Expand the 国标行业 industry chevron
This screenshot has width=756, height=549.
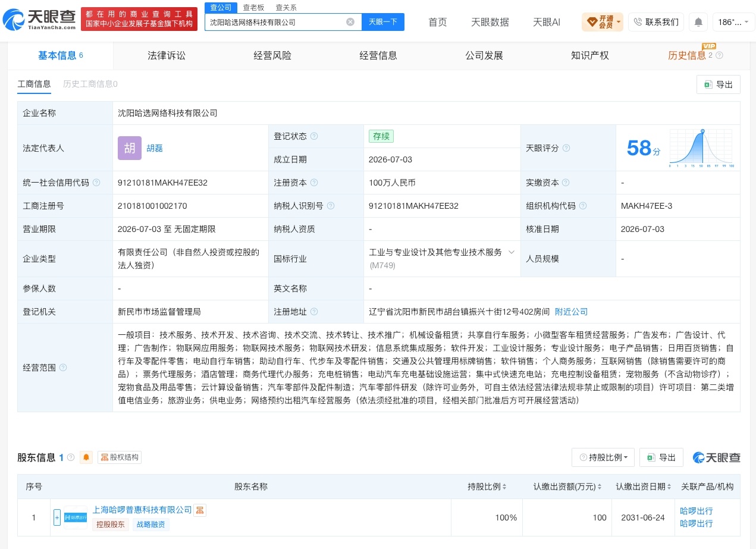click(x=511, y=252)
